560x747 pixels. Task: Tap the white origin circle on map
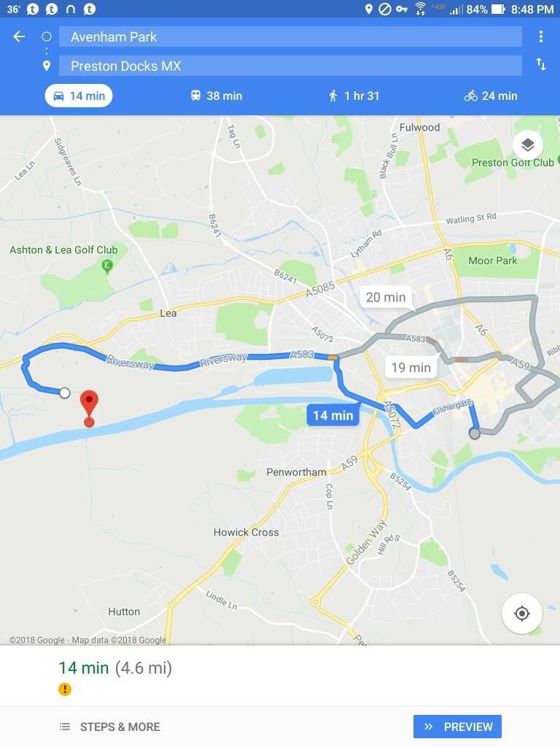point(64,392)
